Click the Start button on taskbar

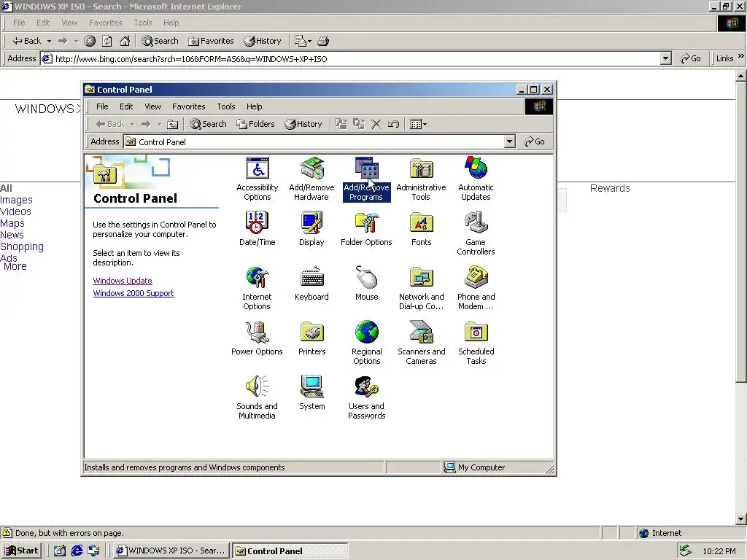[x=21, y=551]
